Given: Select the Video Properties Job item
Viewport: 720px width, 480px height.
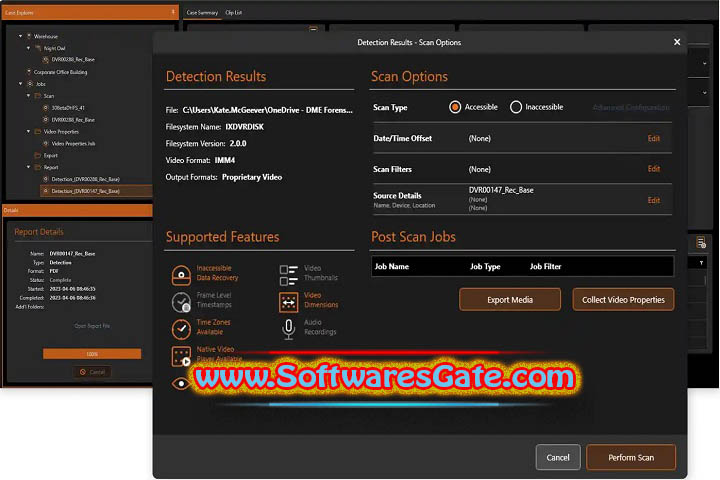Looking at the screenshot, I should (73, 144).
